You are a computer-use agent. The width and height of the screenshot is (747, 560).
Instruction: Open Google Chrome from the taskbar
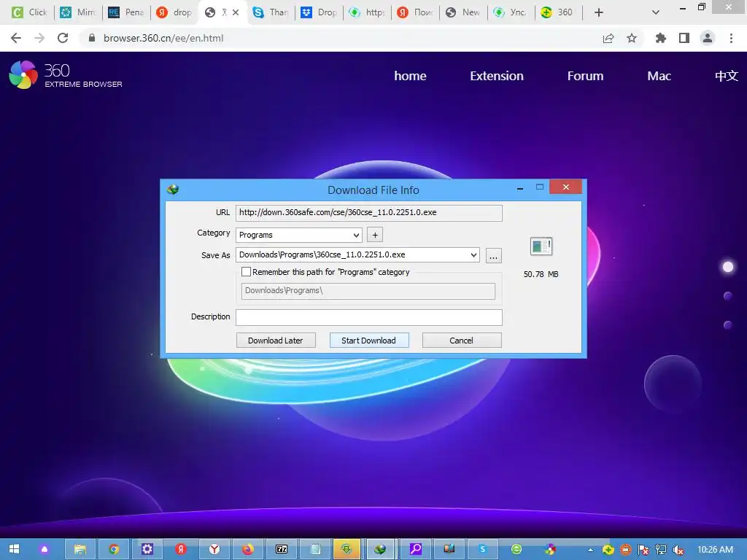coord(113,549)
